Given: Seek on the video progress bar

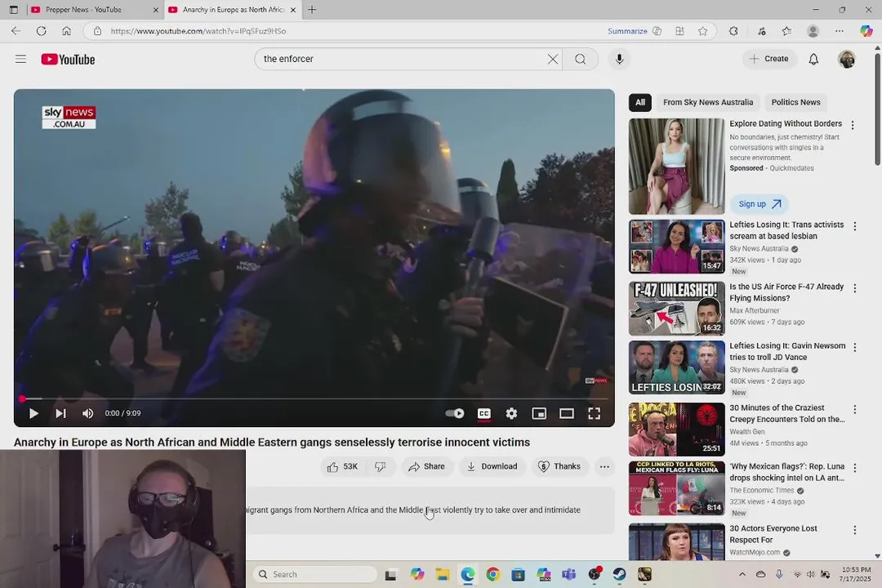Looking at the screenshot, I should 314,399.
